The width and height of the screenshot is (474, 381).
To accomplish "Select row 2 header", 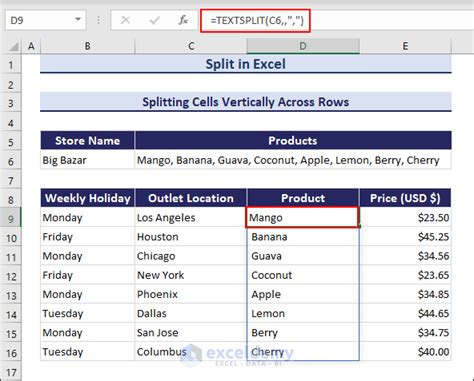I will pyautogui.click(x=11, y=84).
